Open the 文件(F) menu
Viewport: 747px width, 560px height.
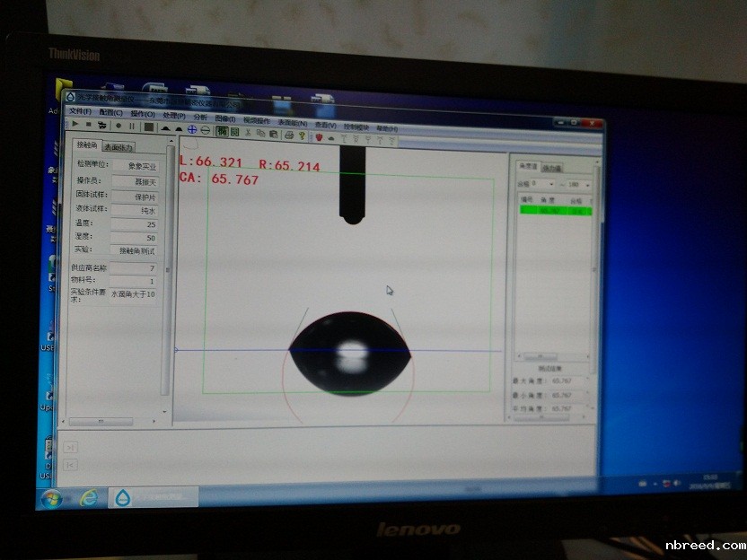[x=80, y=111]
